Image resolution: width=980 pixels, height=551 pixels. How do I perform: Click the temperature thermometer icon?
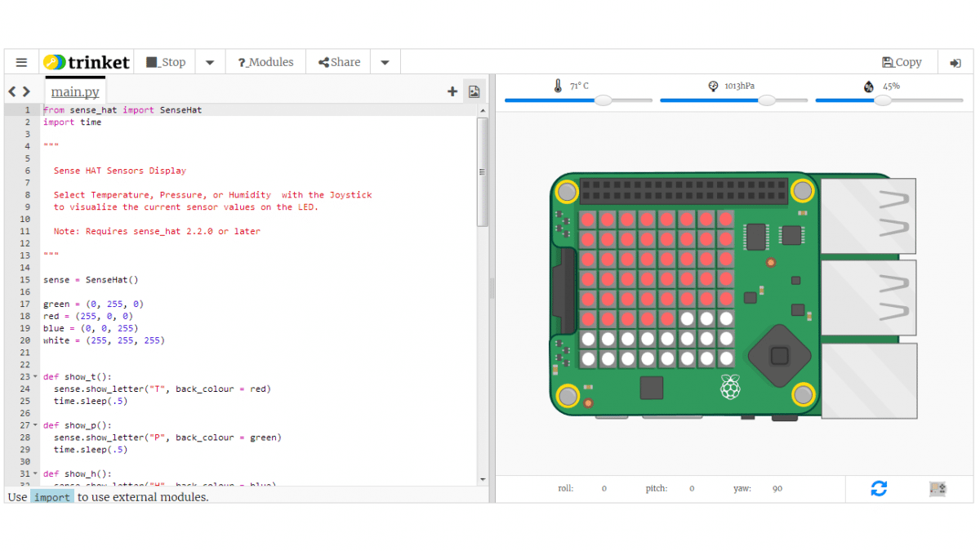(558, 85)
